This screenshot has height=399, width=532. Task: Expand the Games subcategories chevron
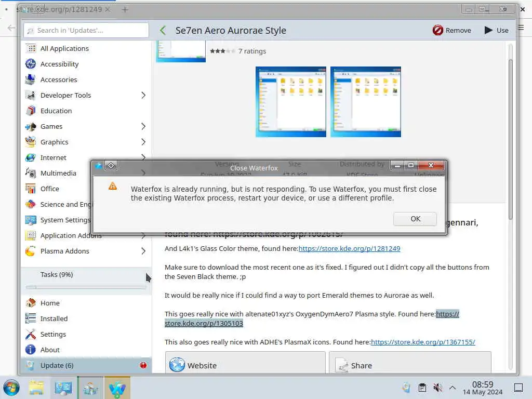click(143, 127)
